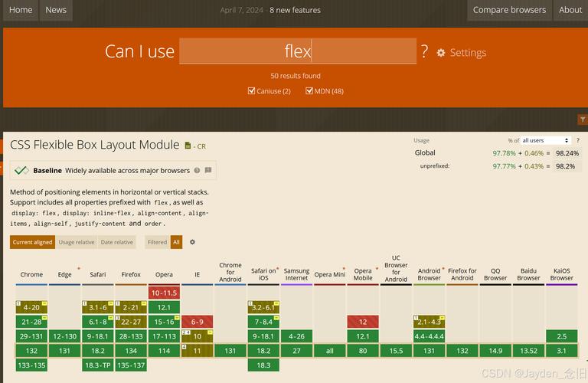Click the usage help question mark

coord(578,140)
